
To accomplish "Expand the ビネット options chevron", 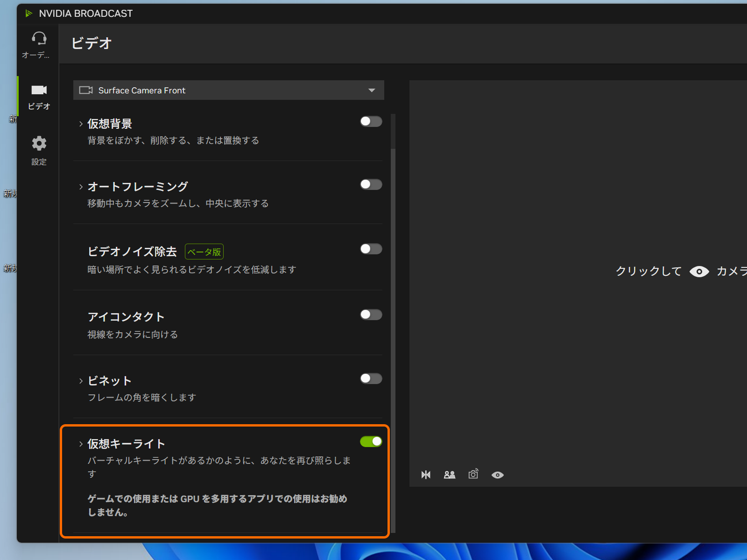I will point(80,380).
